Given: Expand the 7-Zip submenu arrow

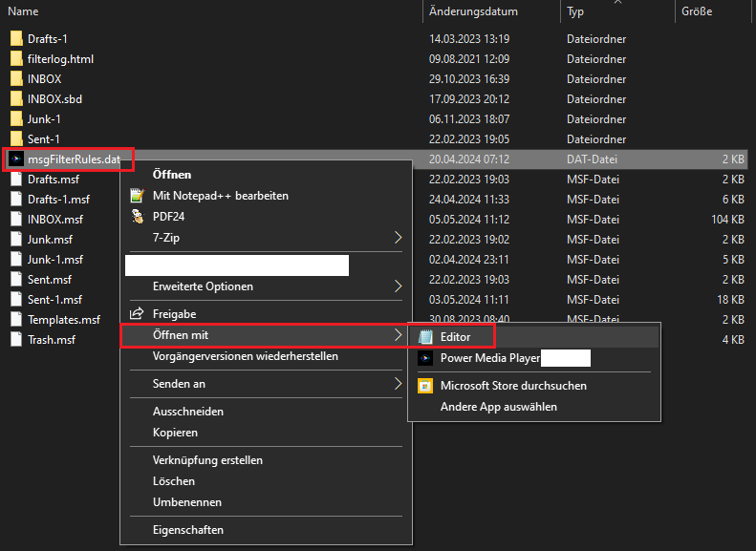Looking at the screenshot, I should 399,237.
